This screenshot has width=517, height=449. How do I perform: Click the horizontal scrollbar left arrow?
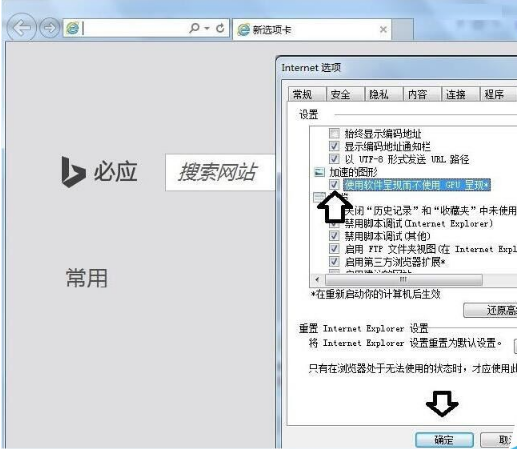coord(317,279)
